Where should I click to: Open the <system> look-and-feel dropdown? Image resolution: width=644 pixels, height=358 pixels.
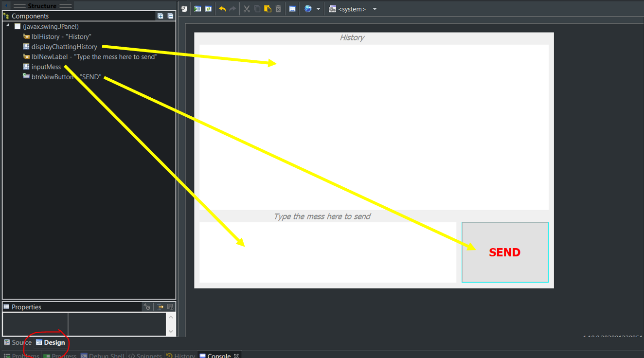[375, 9]
